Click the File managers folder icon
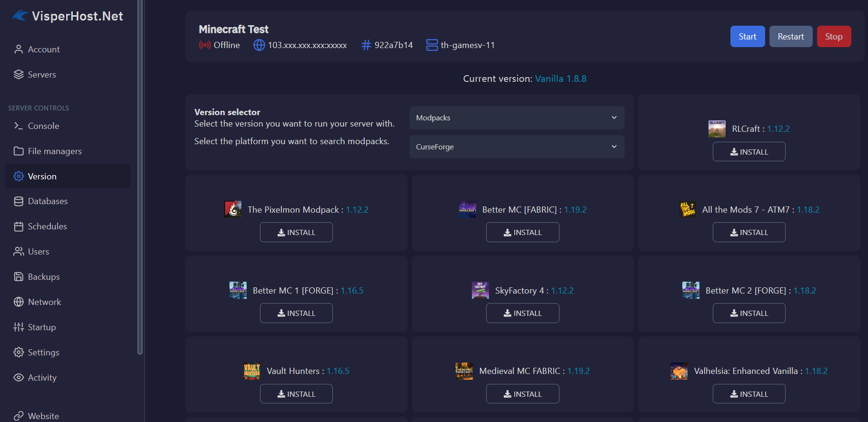The width and height of the screenshot is (868, 422). [x=19, y=151]
